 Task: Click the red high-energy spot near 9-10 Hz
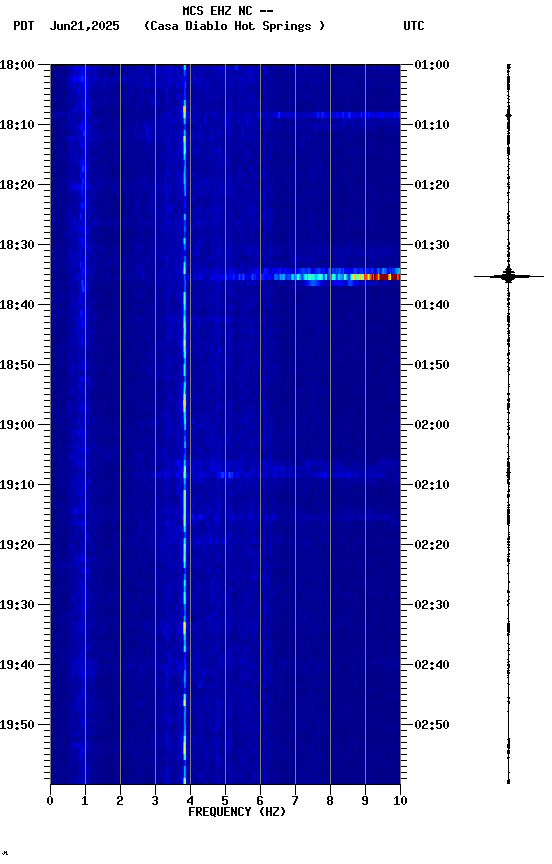[383, 277]
